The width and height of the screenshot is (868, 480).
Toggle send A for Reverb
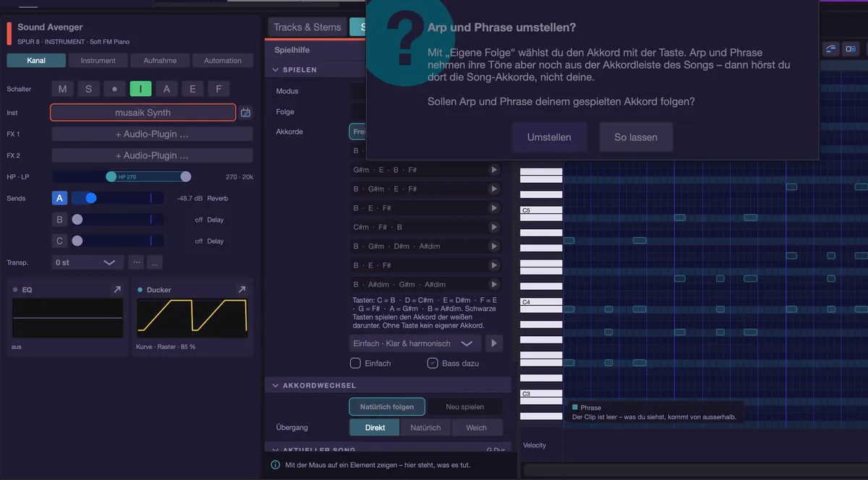tap(59, 198)
